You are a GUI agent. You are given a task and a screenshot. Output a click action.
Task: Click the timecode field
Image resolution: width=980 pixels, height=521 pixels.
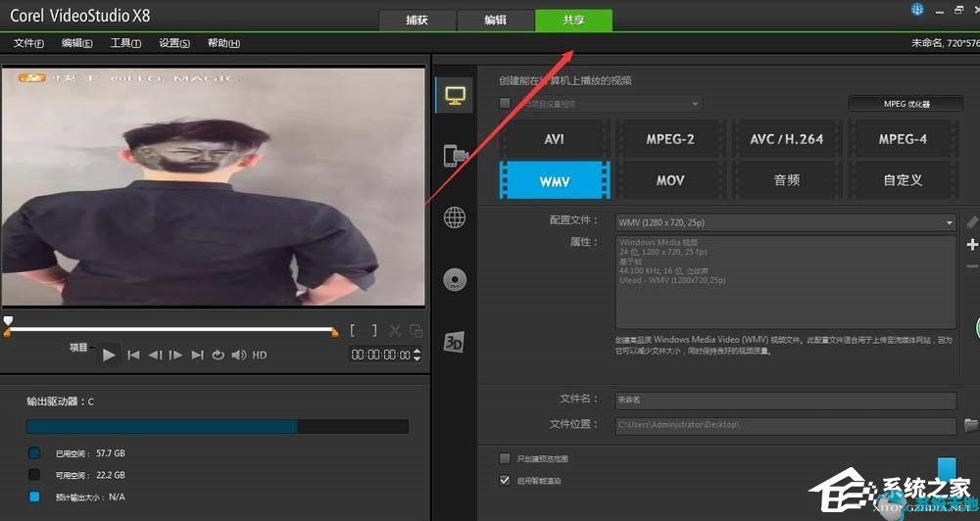tap(380, 355)
